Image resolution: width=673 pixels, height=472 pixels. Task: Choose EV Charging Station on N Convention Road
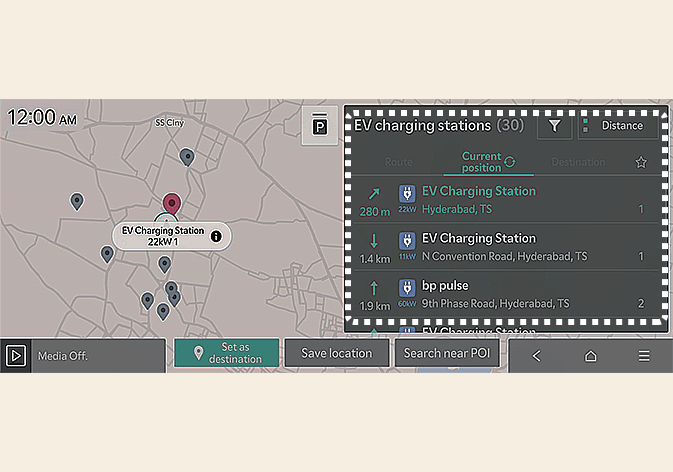point(507,247)
